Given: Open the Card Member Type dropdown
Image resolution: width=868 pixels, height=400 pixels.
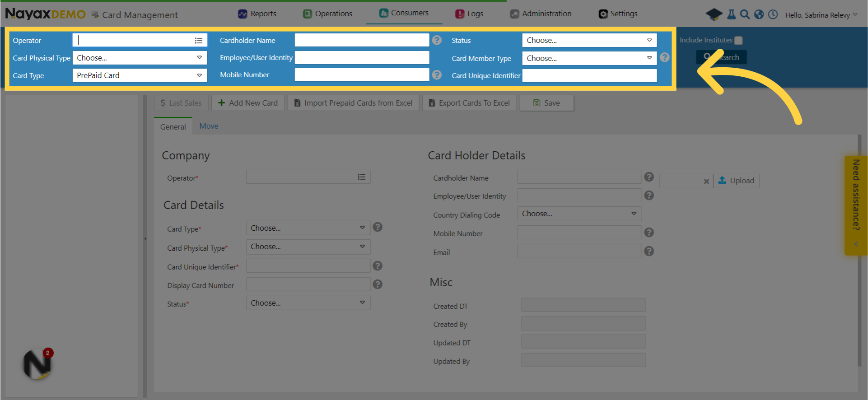Looking at the screenshot, I should pos(589,58).
